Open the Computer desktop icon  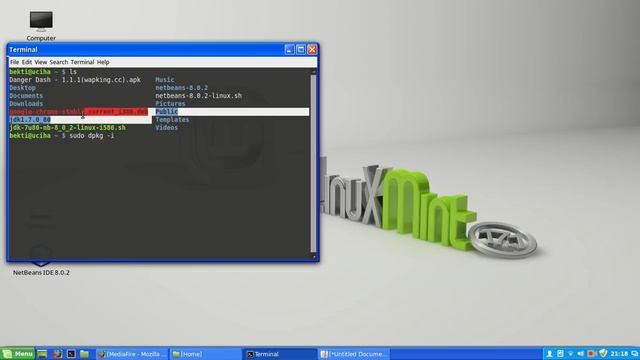[x=41, y=26]
